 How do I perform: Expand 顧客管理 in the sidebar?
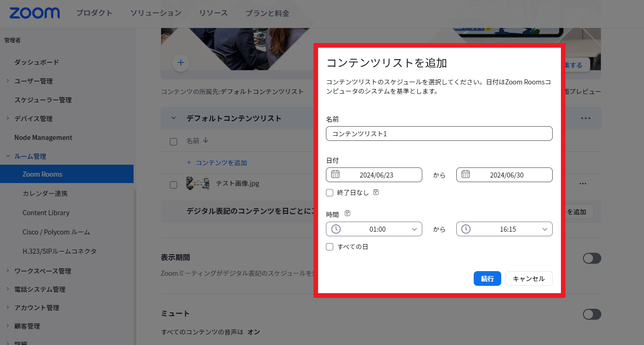(8, 326)
